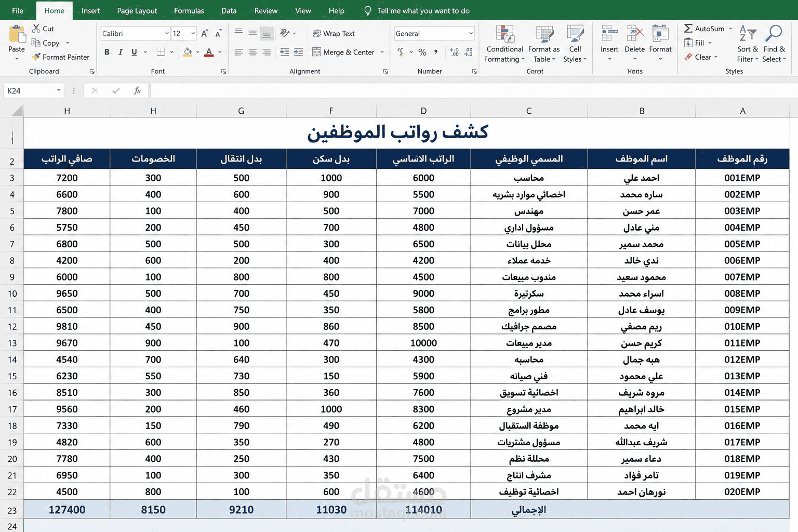Switch to the Page Layout tab

pos(137,10)
